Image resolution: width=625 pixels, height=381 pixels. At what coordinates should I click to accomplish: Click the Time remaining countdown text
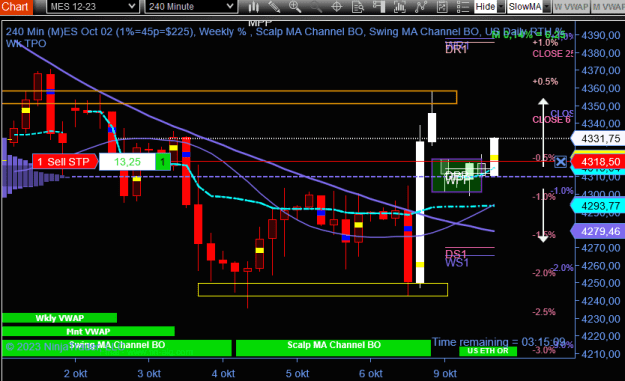tap(499, 342)
